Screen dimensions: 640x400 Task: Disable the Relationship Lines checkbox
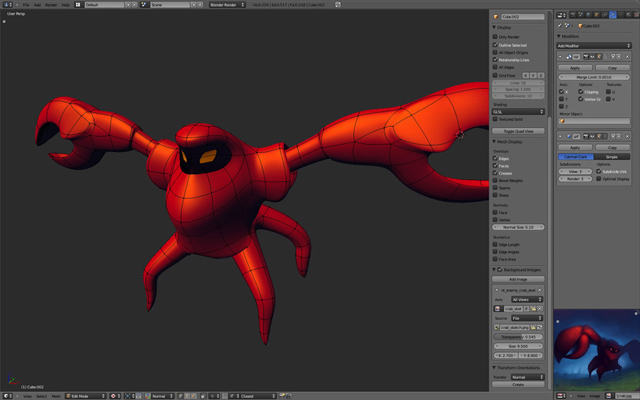[497, 61]
